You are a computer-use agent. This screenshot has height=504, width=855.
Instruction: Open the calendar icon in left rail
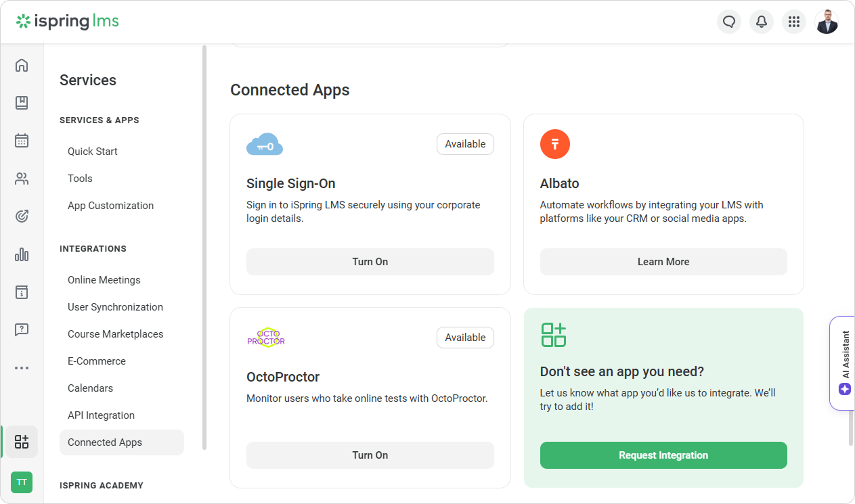pos(22,141)
